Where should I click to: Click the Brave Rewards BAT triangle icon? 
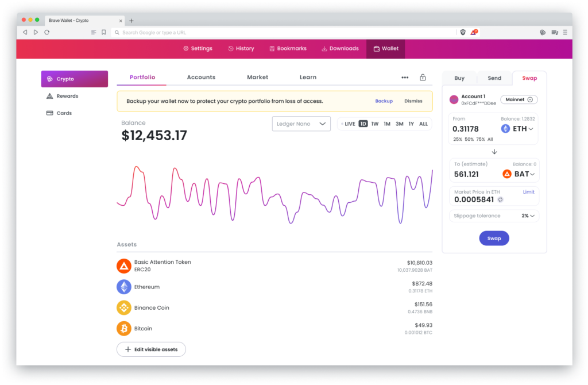(x=474, y=32)
